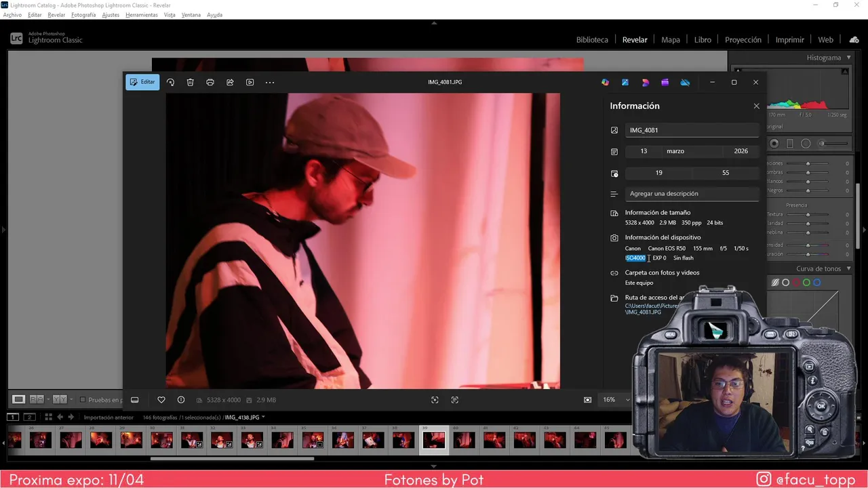Collapse the Histograma panel

pos(848,58)
